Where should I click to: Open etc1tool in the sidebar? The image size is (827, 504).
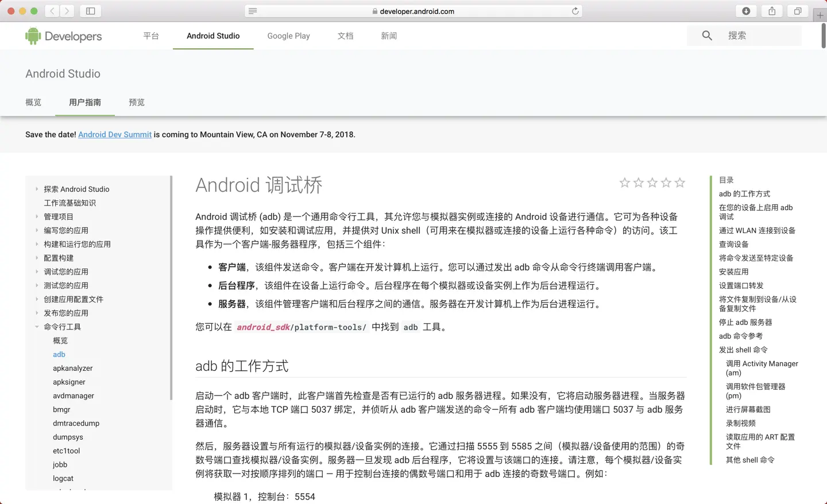point(67,451)
